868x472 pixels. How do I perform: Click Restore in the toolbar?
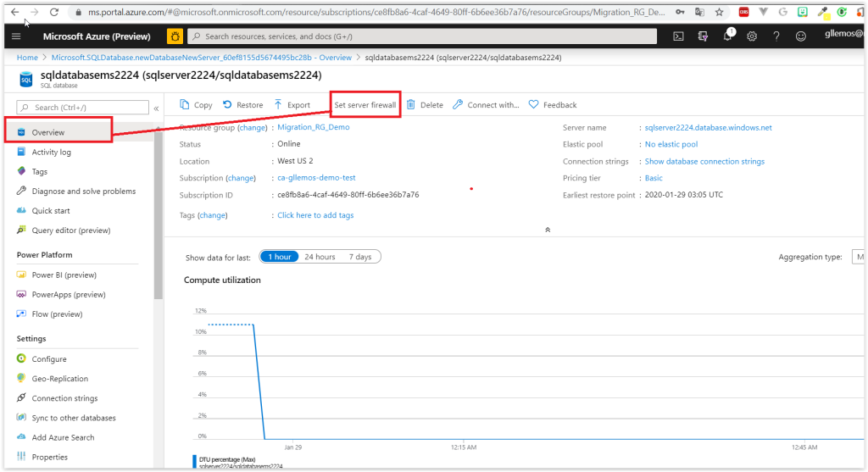click(243, 104)
